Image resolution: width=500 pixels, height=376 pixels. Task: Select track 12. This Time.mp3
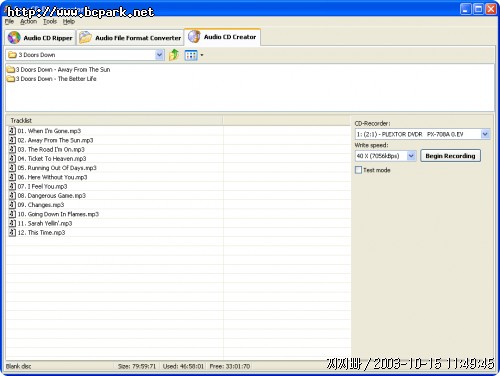point(41,232)
